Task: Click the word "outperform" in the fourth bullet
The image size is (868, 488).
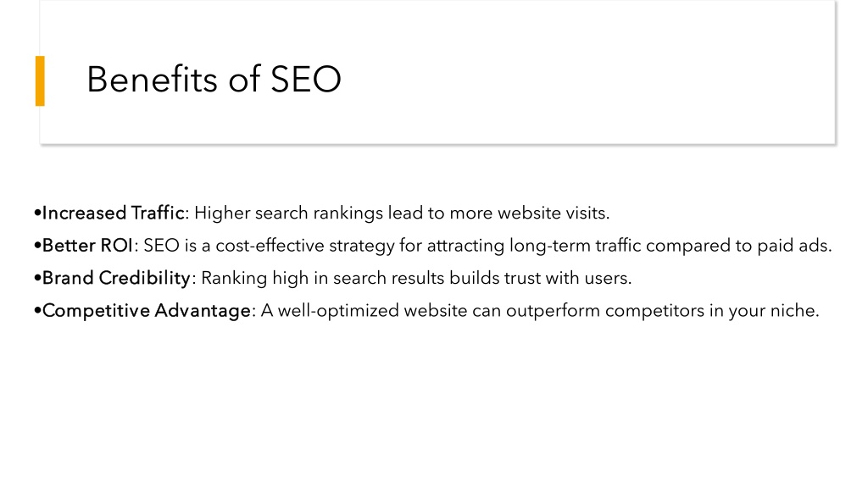Action: click(553, 312)
